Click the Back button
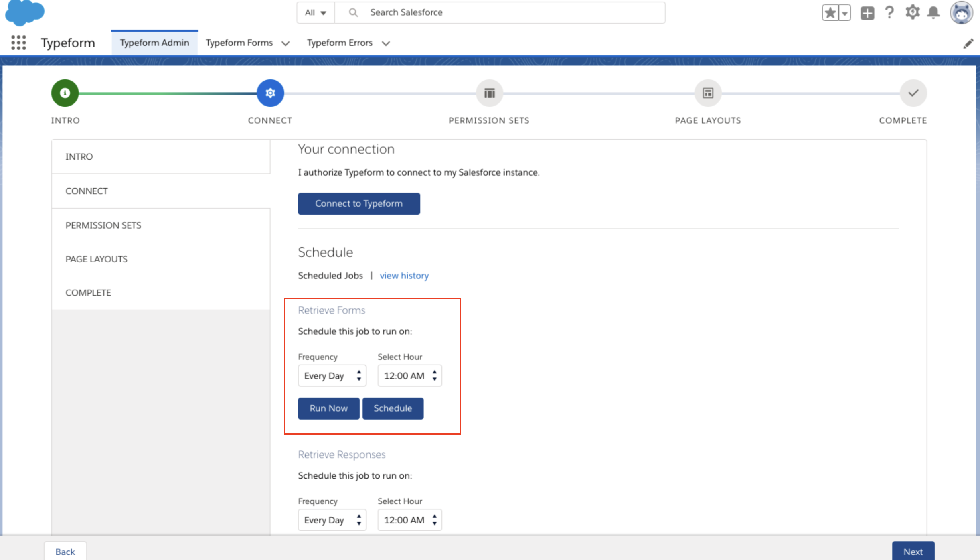980x560 pixels. click(x=65, y=551)
